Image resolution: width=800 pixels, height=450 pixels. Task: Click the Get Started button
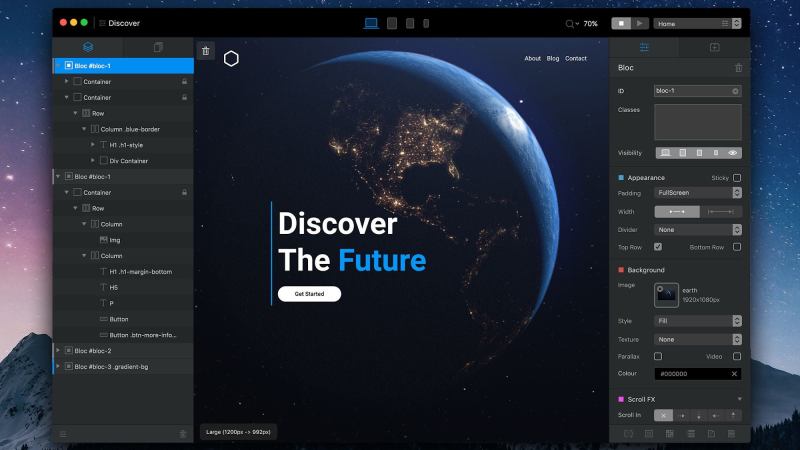[309, 294]
